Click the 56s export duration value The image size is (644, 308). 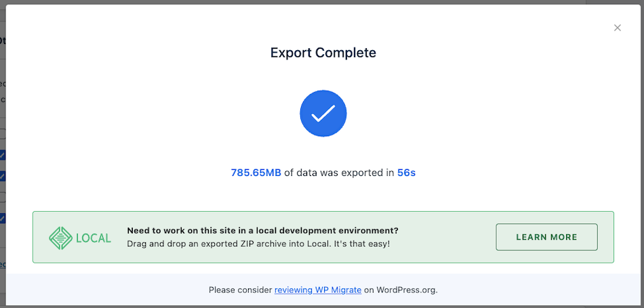[406, 173]
